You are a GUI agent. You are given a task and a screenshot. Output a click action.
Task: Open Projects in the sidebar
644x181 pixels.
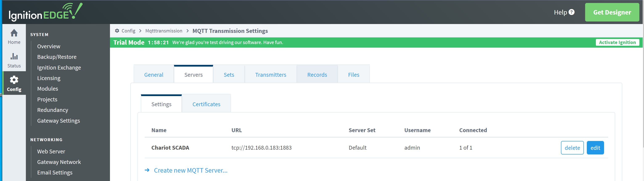point(47,99)
